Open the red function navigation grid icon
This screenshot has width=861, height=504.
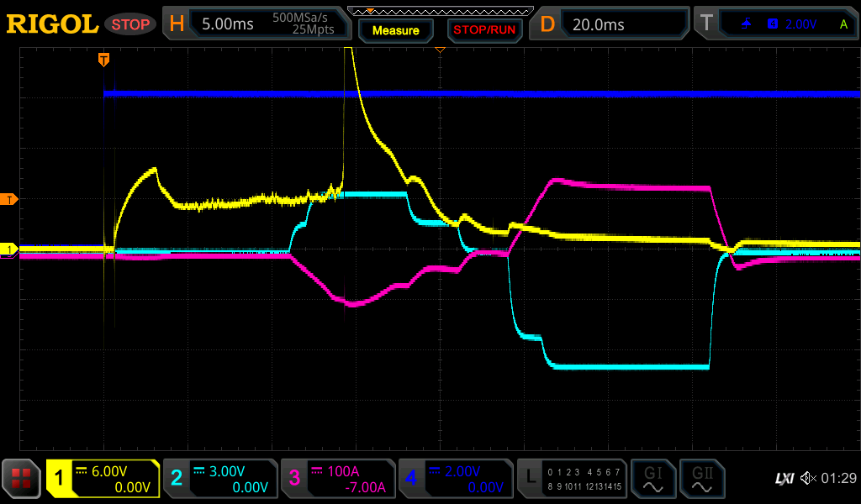click(22, 479)
